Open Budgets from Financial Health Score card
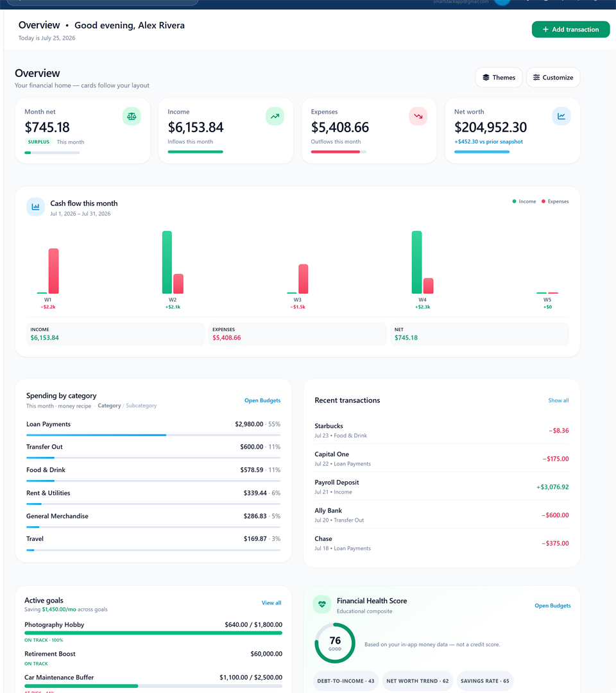616x693 pixels. (552, 606)
